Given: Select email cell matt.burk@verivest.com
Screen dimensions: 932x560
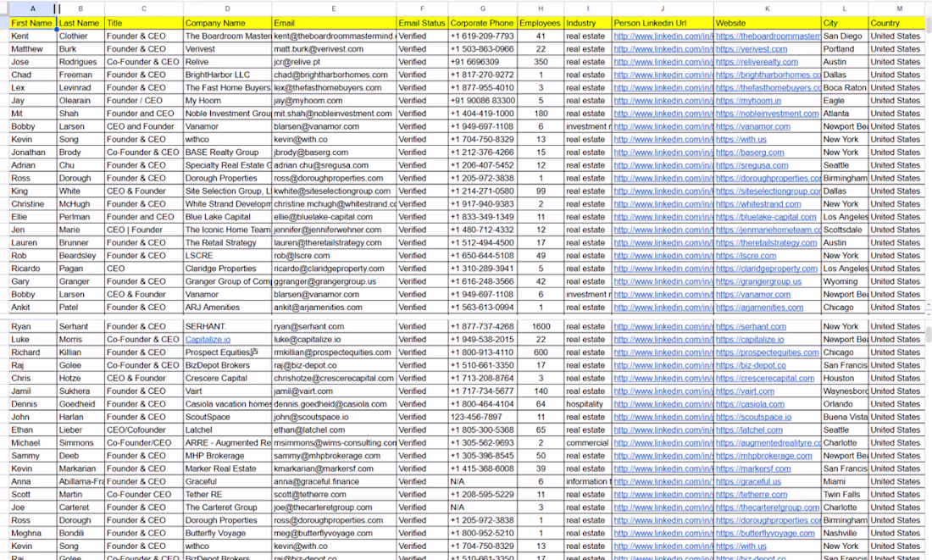Looking at the screenshot, I should pos(334,49).
